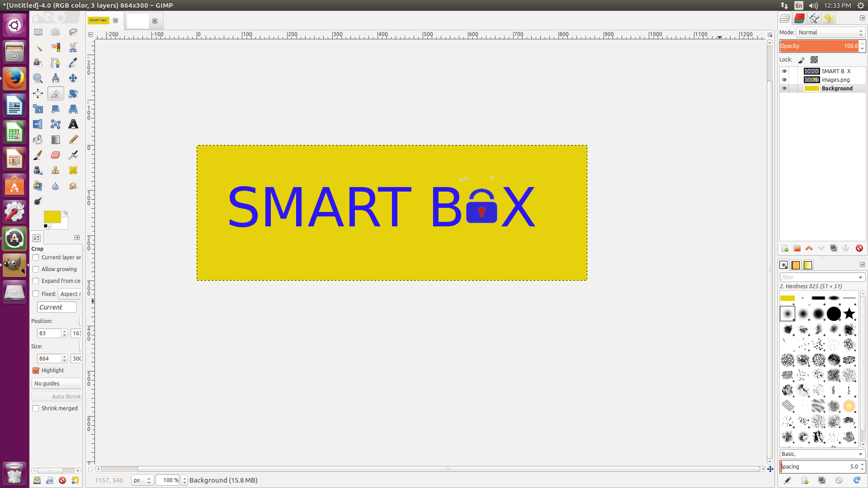Select the Pencil tool
Screen dimensions: 868x488
coord(73,140)
